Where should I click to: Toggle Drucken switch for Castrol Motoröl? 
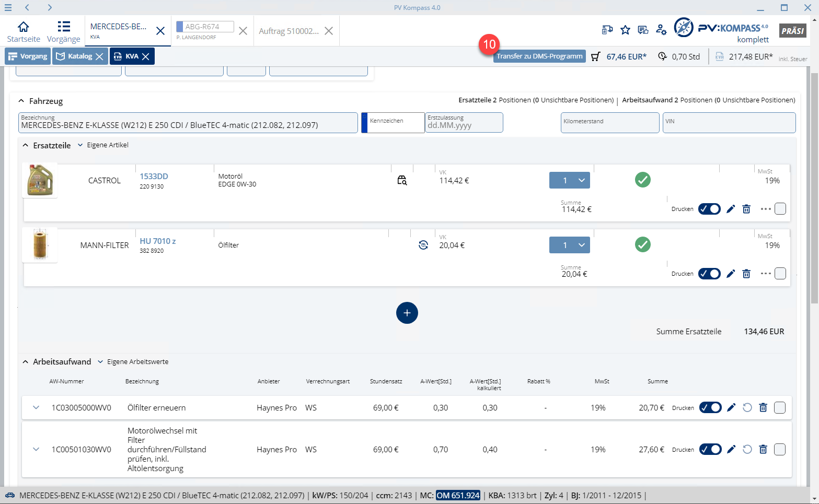coord(709,209)
